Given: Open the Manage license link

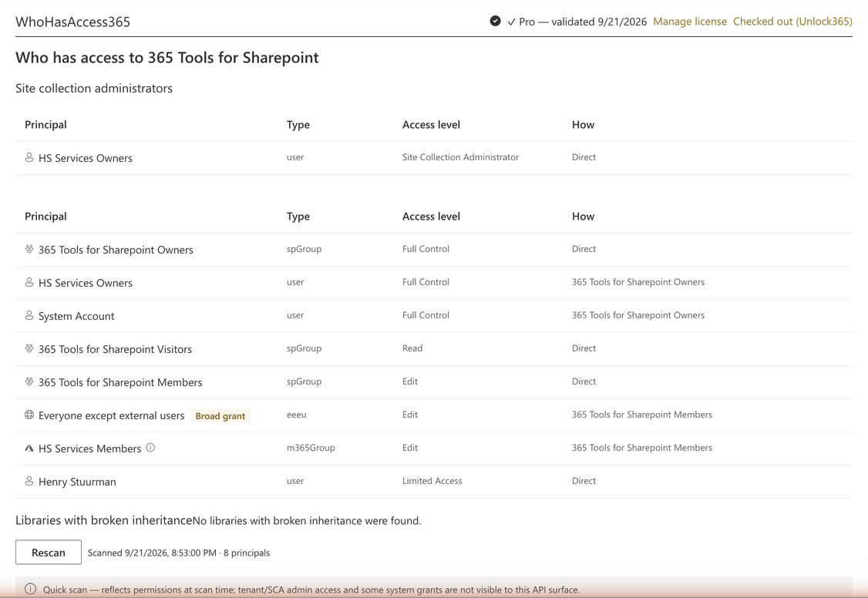Looking at the screenshot, I should tap(690, 22).
